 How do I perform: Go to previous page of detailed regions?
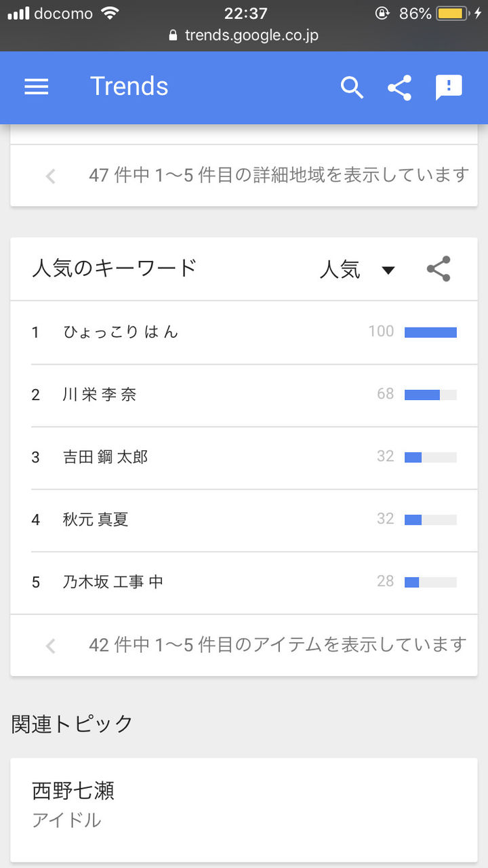click(x=51, y=176)
